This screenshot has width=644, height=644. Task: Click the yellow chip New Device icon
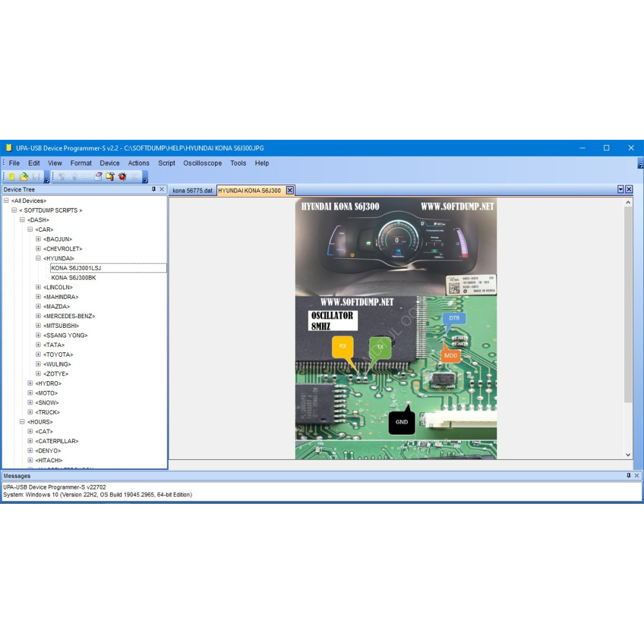[x=12, y=176]
